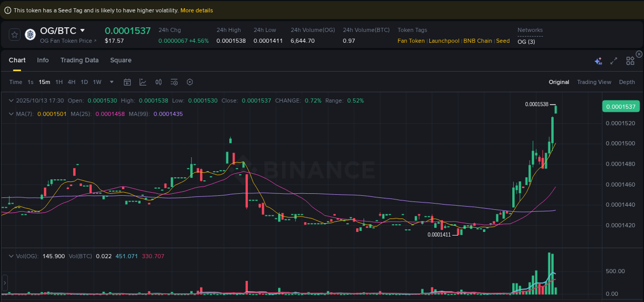Collapse the MA indicator row
This screenshot has width=644, height=302.
11,113
